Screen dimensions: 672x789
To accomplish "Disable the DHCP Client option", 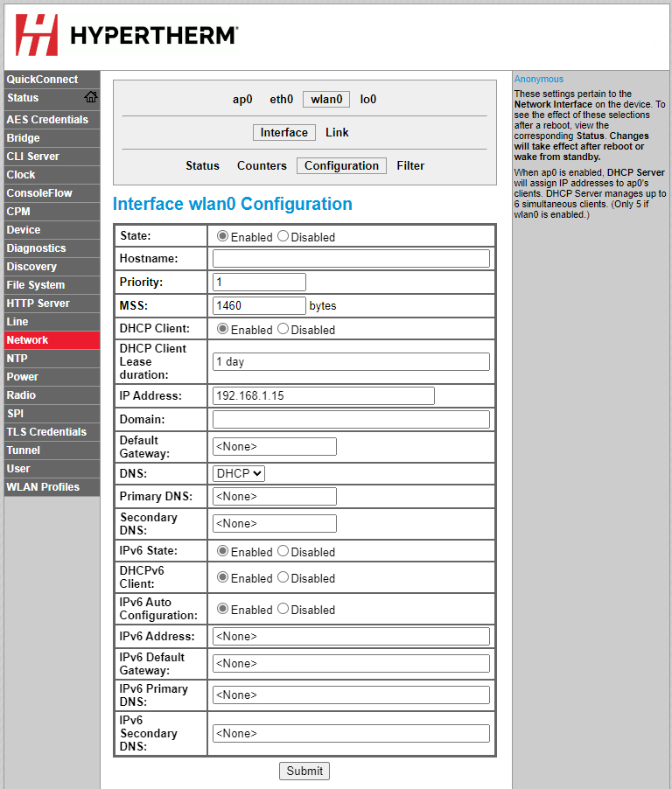I will 283,329.
